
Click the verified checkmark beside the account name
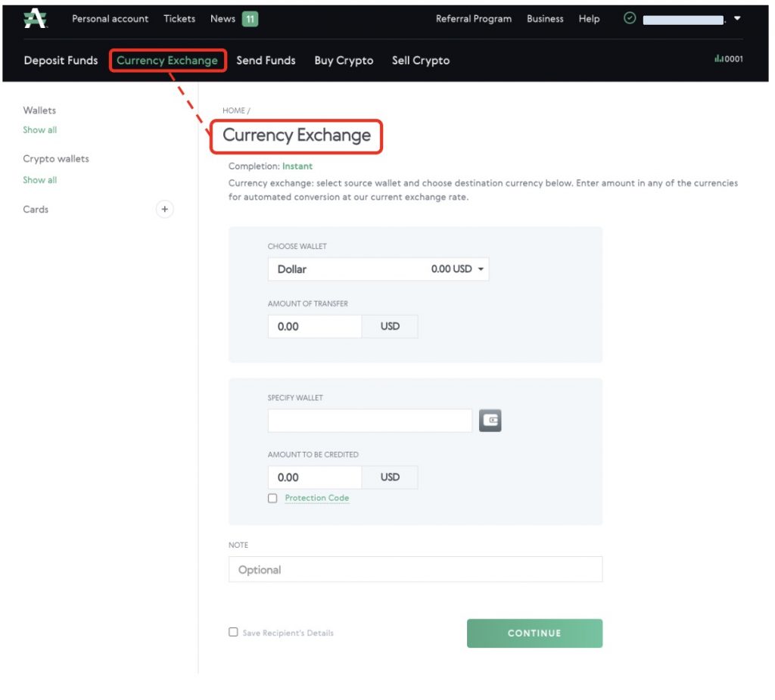coord(629,18)
